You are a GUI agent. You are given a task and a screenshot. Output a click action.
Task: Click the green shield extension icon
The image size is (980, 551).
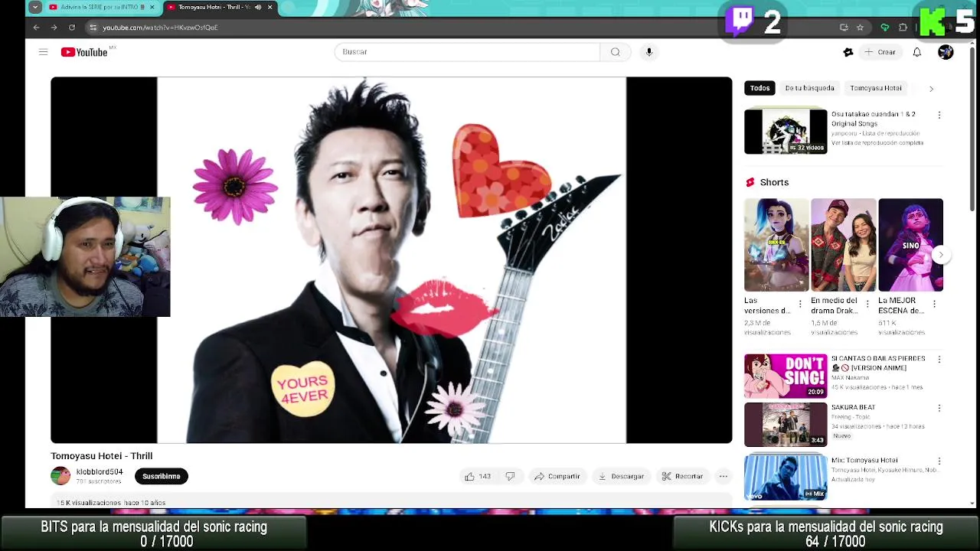coord(885,28)
